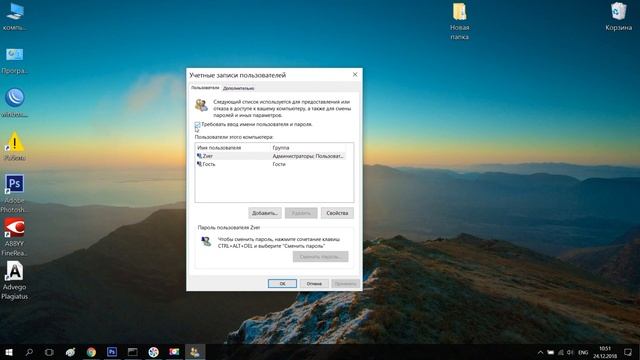Click the Добавить... button
The image size is (640, 360).
coord(265,213)
